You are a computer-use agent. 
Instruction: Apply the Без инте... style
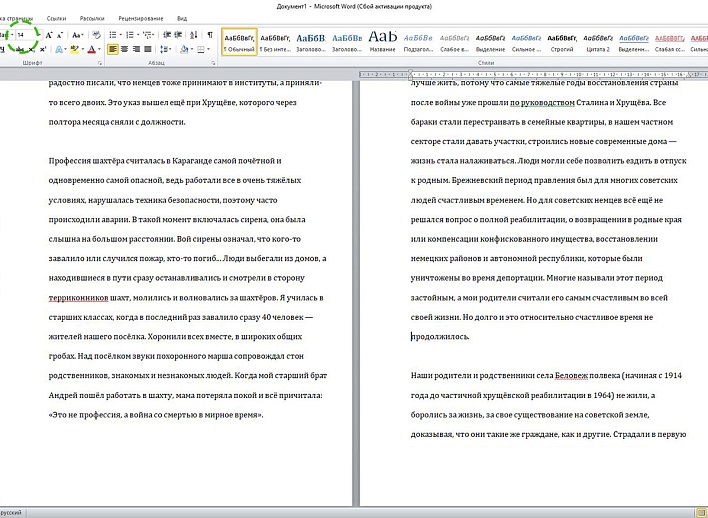[275, 42]
